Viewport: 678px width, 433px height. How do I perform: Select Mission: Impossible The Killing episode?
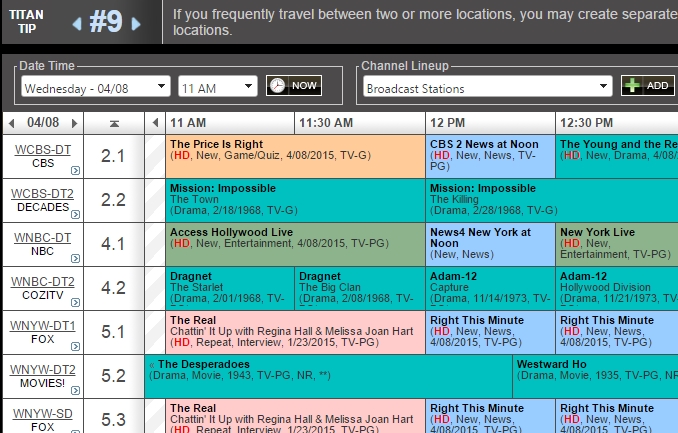pos(552,201)
